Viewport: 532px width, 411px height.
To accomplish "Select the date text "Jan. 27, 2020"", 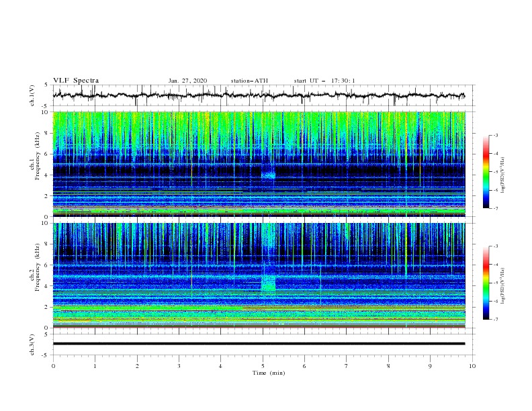I will (x=187, y=81).
